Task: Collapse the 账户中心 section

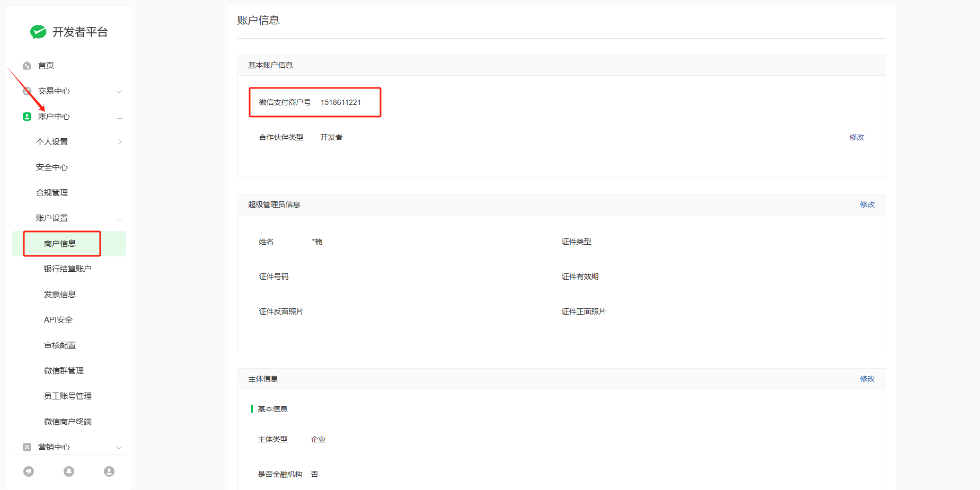Action: [x=120, y=117]
